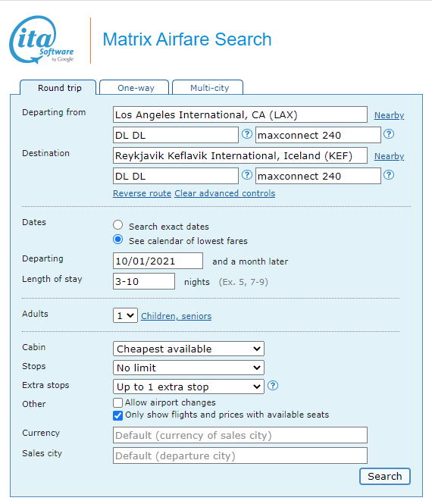Viewport: 432px width, 504px height.
Task: Click the Departing date input field
Action: click(x=158, y=261)
